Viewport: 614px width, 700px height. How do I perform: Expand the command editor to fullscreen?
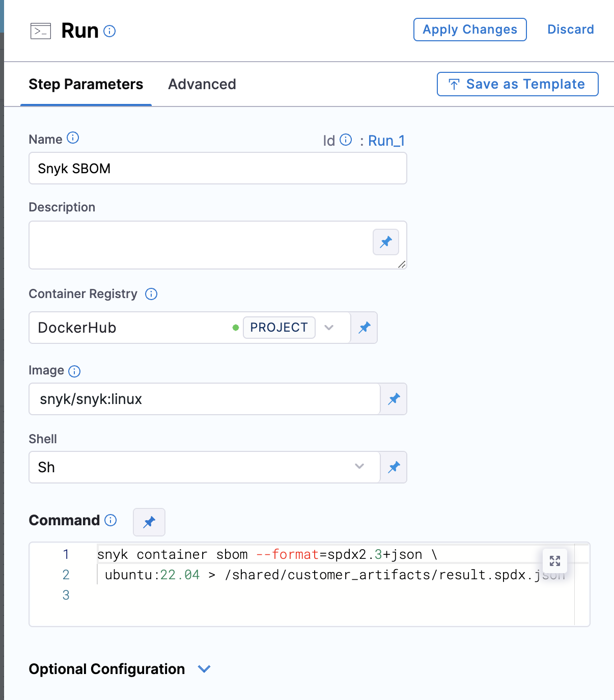click(555, 561)
